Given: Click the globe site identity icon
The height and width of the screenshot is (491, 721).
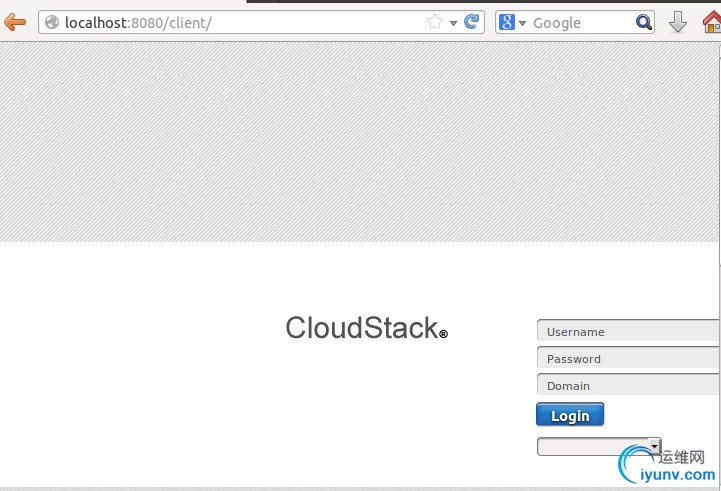Looking at the screenshot, I should click(x=52, y=22).
